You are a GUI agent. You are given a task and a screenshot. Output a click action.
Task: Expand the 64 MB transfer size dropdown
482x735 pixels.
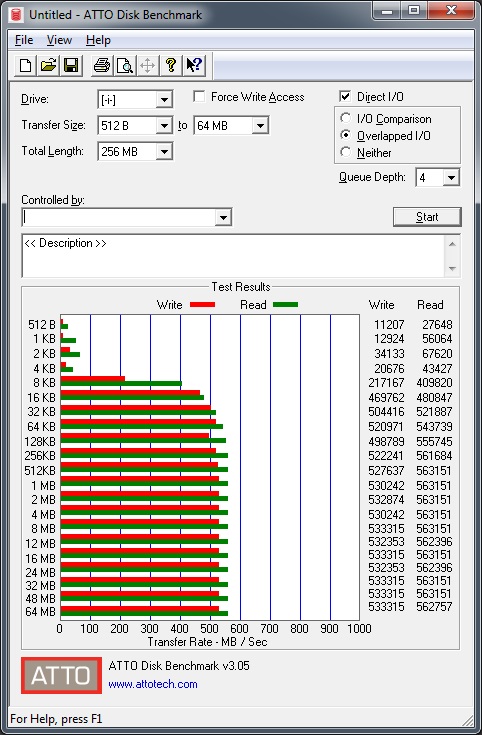[260, 126]
